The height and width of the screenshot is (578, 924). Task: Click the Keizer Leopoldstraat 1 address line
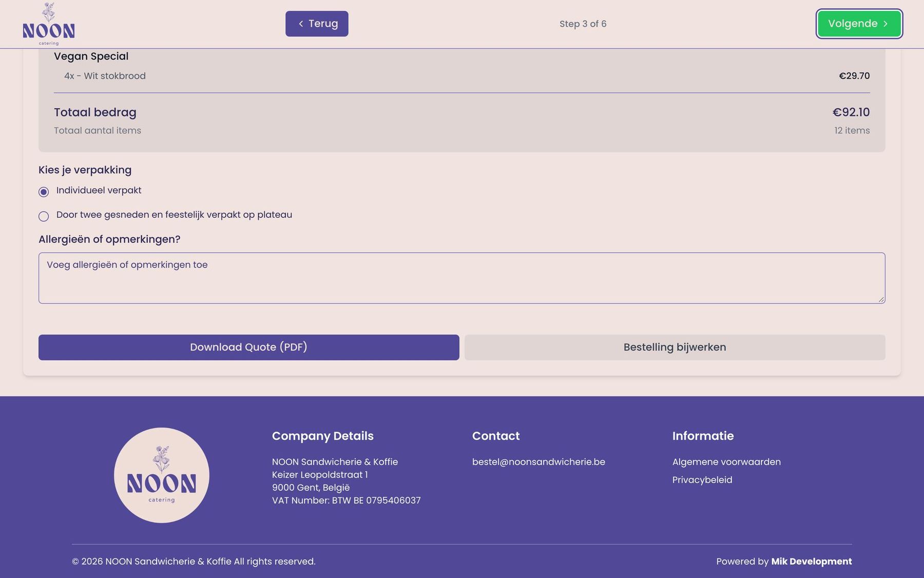click(x=320, y=475)
